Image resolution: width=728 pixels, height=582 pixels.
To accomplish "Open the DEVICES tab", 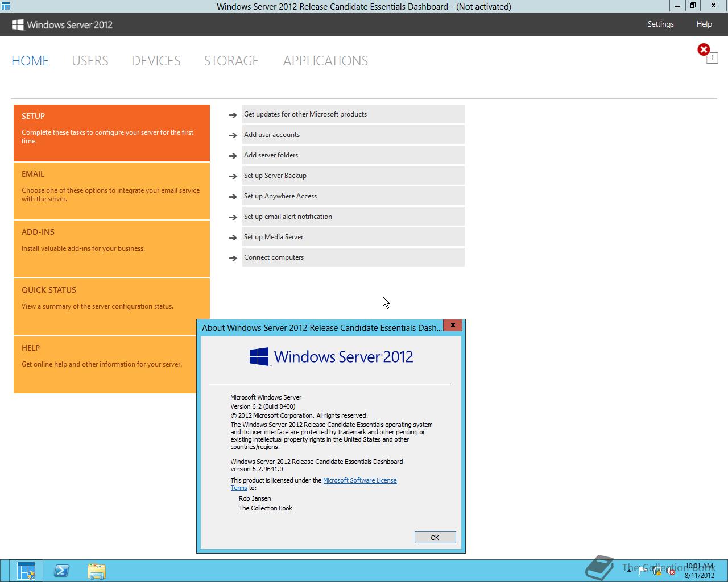I will [x=156, y=61].
